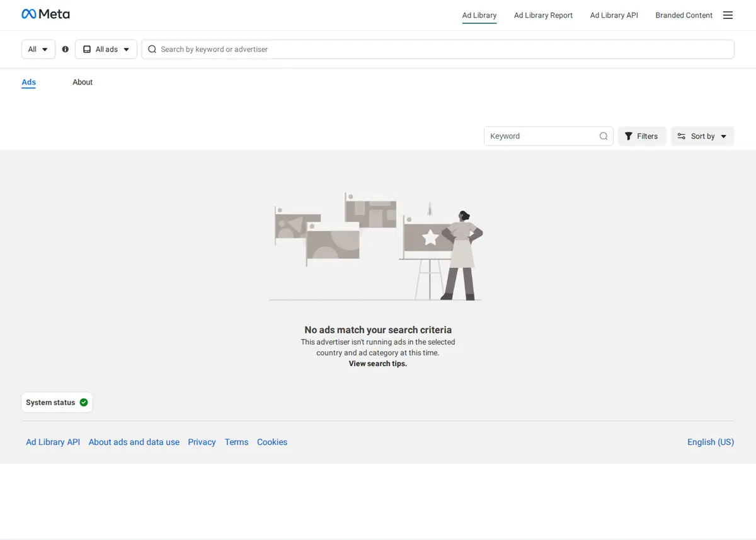Open the hamburger menu icon
The height and width of the screenshot is (540, 756).
[728, 15]
